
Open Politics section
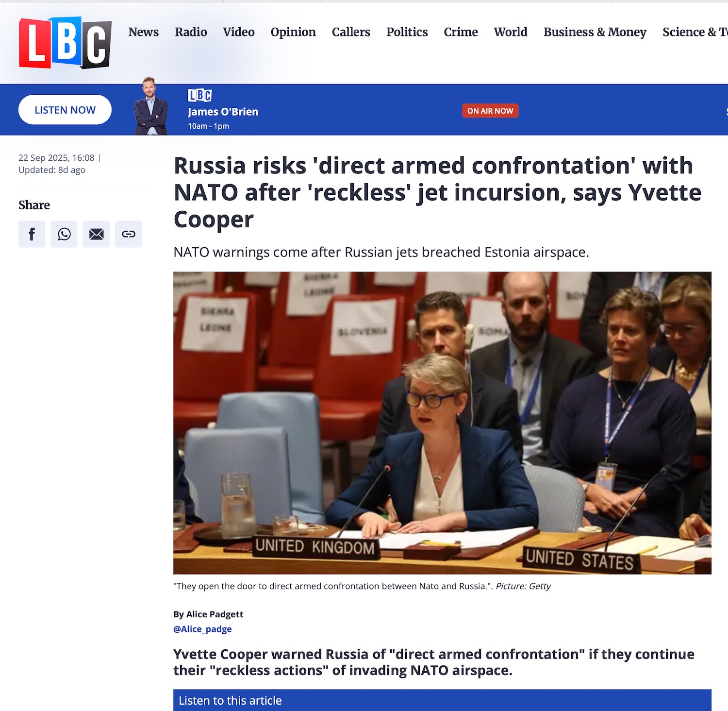pyautogui.click(x=407, y=32)
